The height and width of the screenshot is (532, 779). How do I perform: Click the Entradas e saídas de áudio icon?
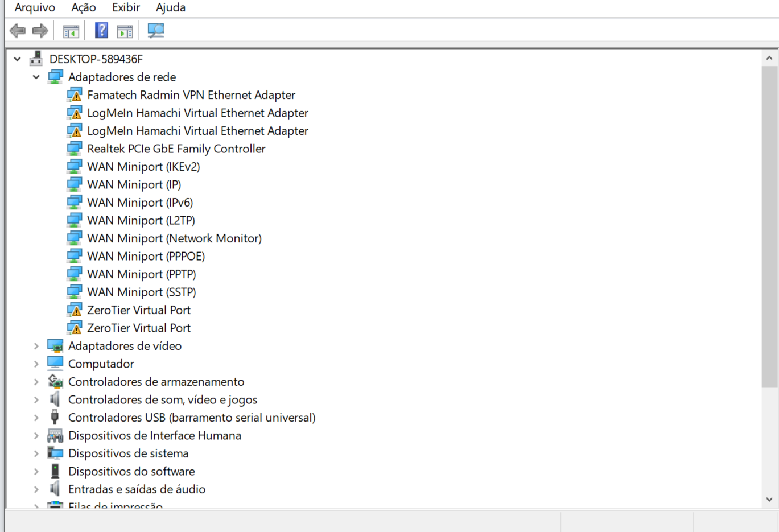(x=55, y=489)
